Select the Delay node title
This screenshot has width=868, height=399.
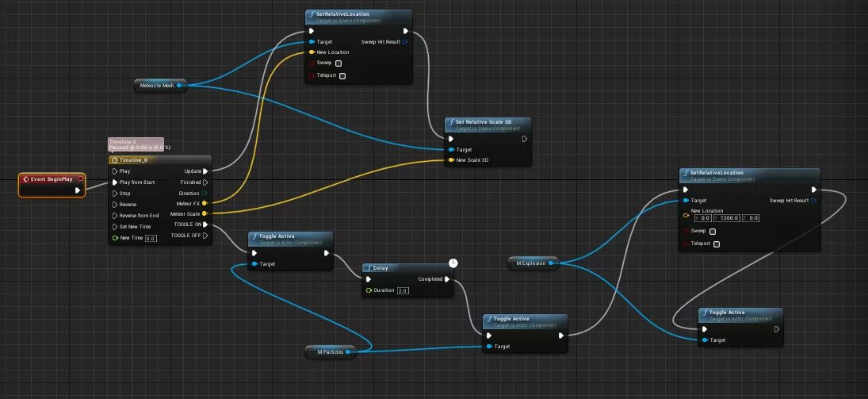pyautogui.click(x=380, y=268)
